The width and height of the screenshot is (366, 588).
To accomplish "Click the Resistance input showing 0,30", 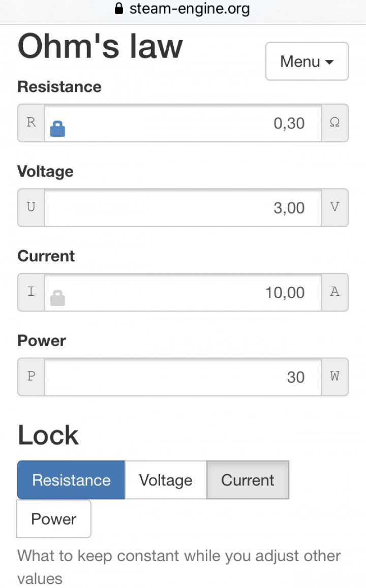I will (183, 123).
